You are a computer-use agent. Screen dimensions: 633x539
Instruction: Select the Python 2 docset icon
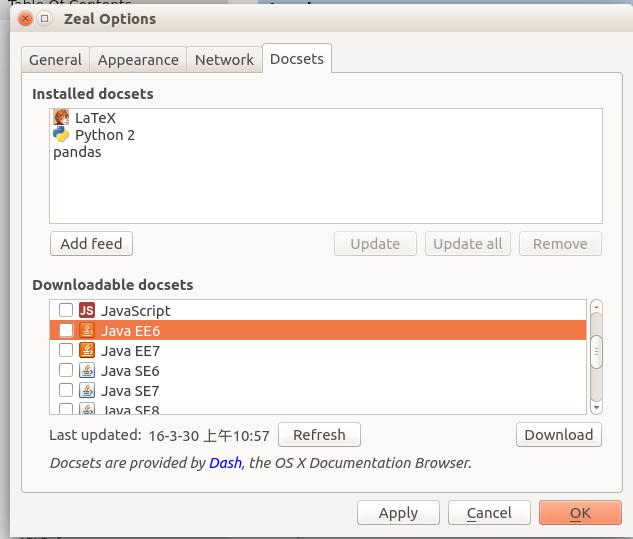61,134
